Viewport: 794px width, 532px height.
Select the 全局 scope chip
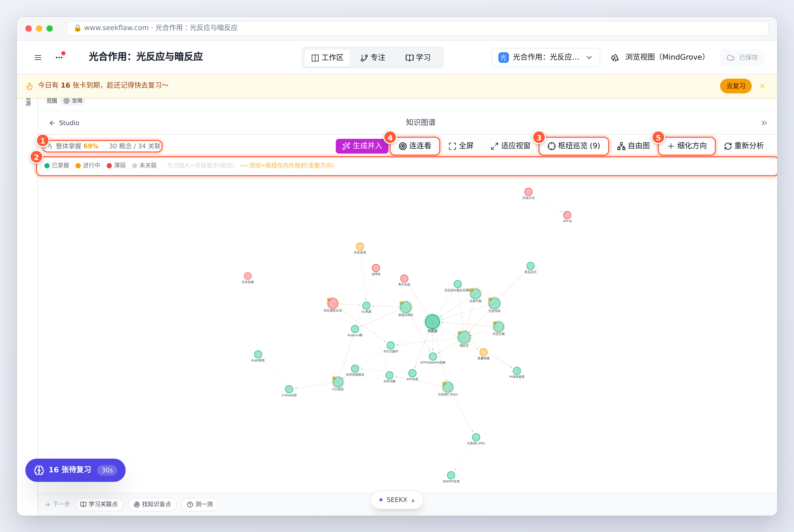73,101
